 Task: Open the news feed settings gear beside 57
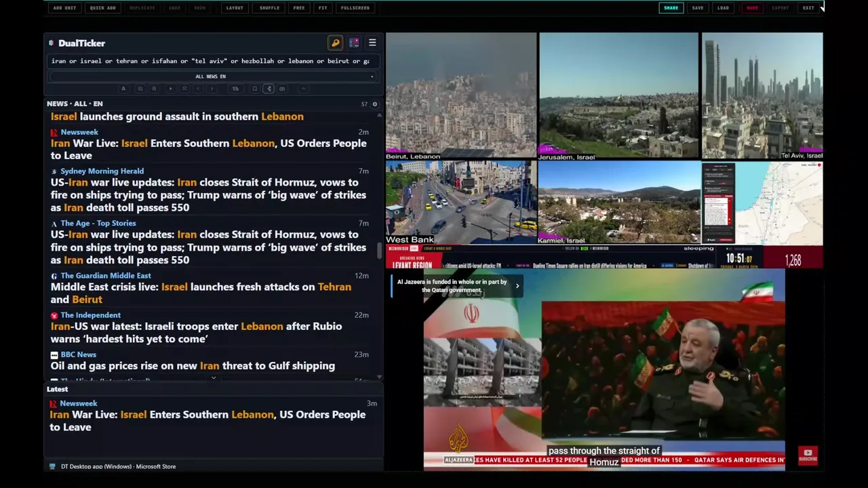tap(374, 104)
